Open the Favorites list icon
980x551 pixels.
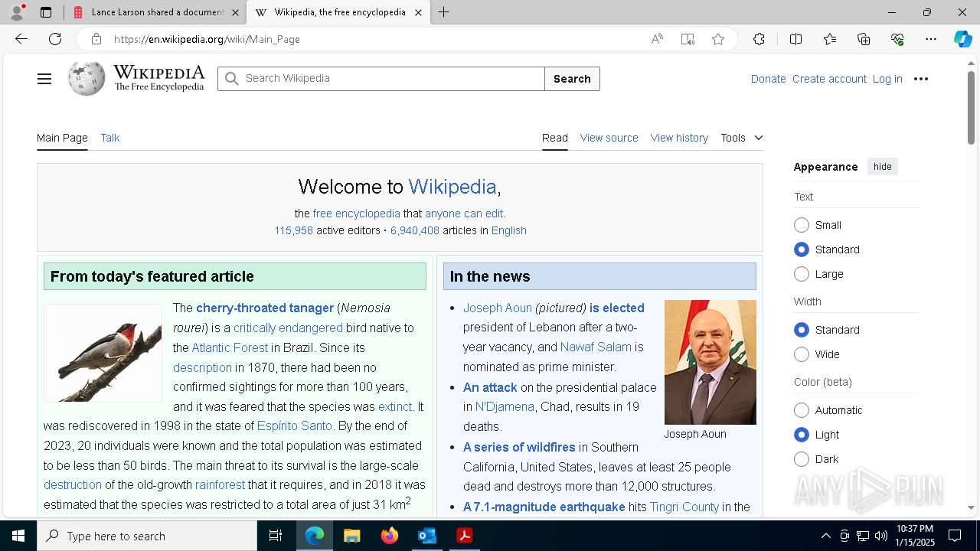pos(830,39)
